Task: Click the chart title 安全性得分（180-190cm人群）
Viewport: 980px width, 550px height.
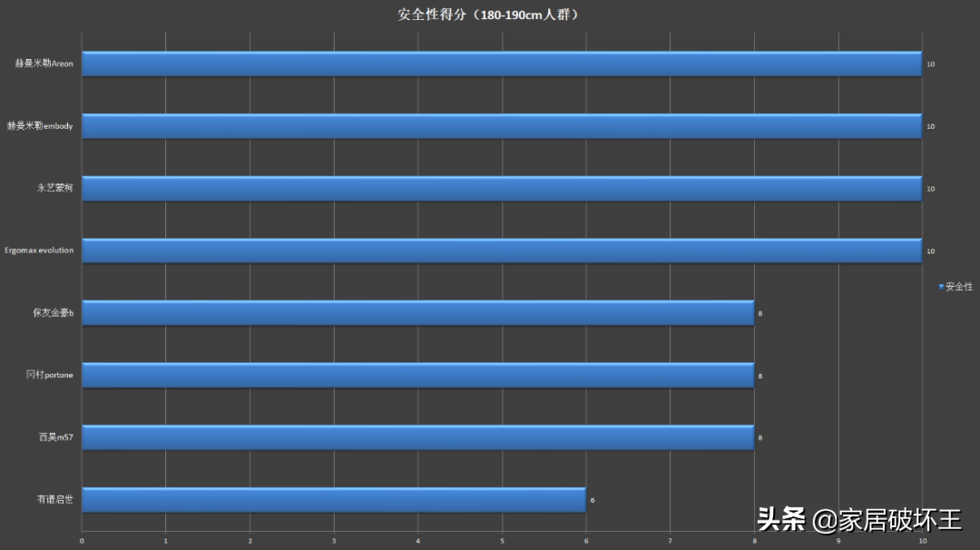Action: point(489,15)
